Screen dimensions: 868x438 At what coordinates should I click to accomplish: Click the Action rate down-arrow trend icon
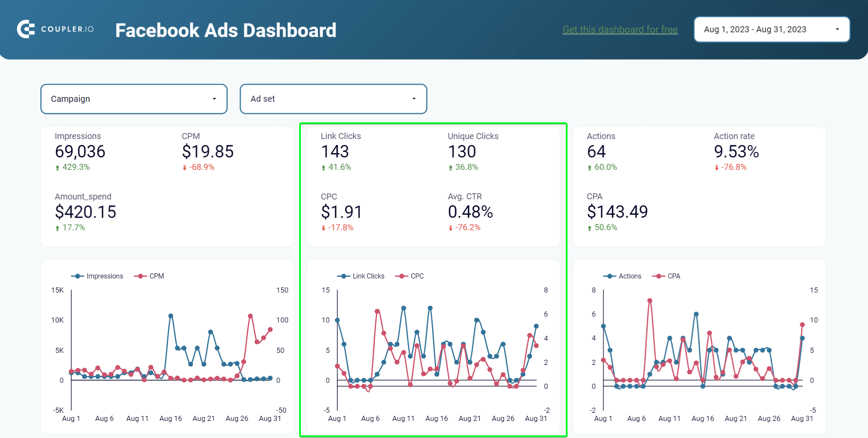pyautogui.click(x=716, y=168)
